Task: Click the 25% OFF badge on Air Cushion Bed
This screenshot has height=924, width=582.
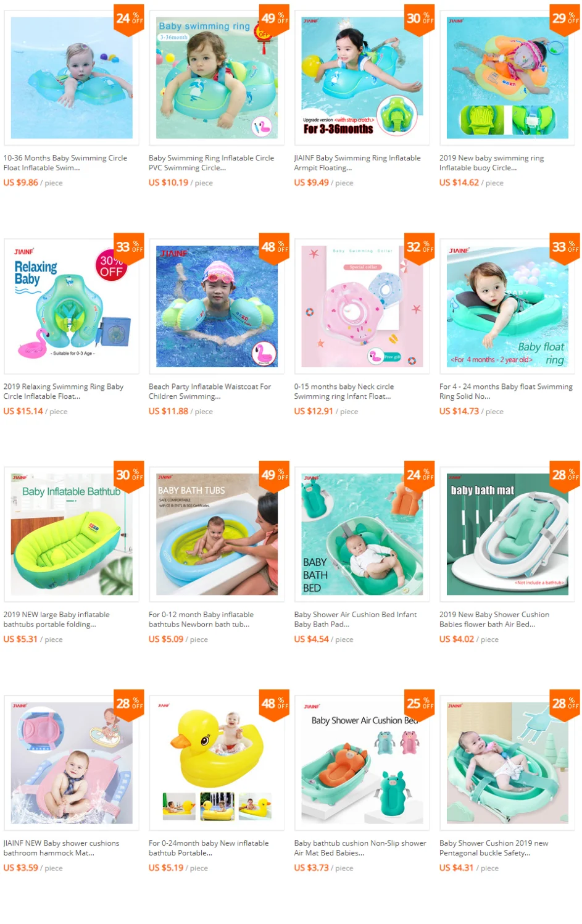Action: pos(420,703)
